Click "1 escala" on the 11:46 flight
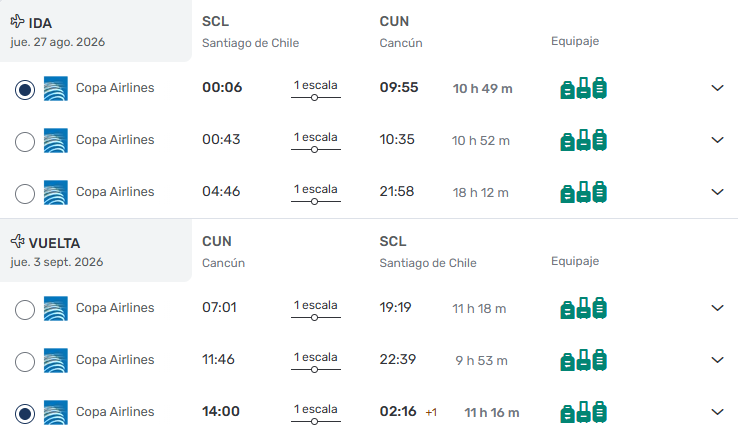The height and width of the screenshot is (436, 738). (x=315, y=356)
